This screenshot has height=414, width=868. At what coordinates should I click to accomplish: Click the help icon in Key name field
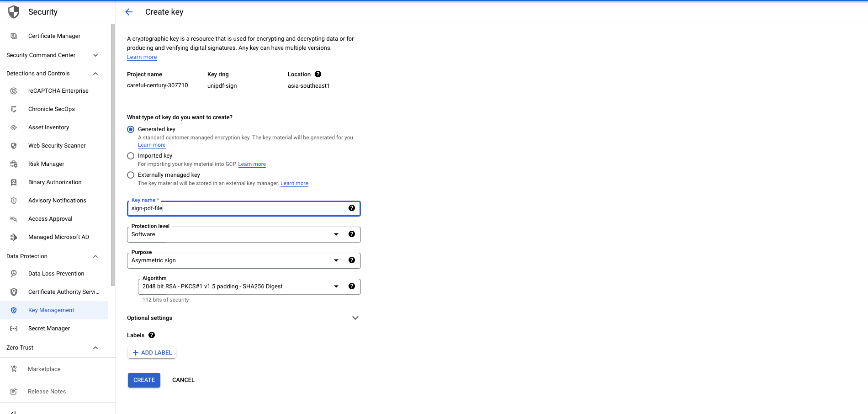351,208
